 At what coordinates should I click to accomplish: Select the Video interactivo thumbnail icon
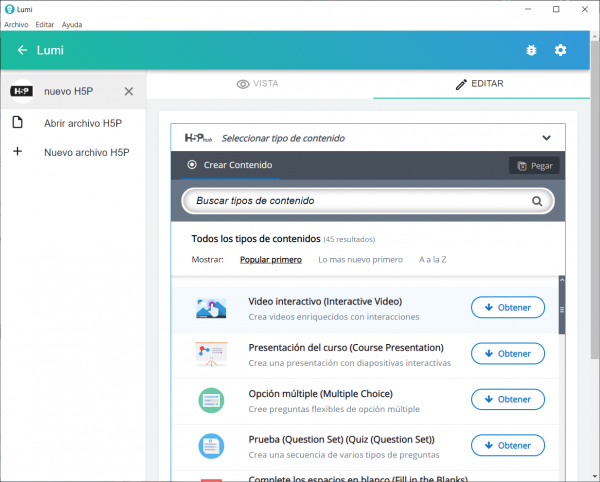pyautogui.click(x=212, y=308)
